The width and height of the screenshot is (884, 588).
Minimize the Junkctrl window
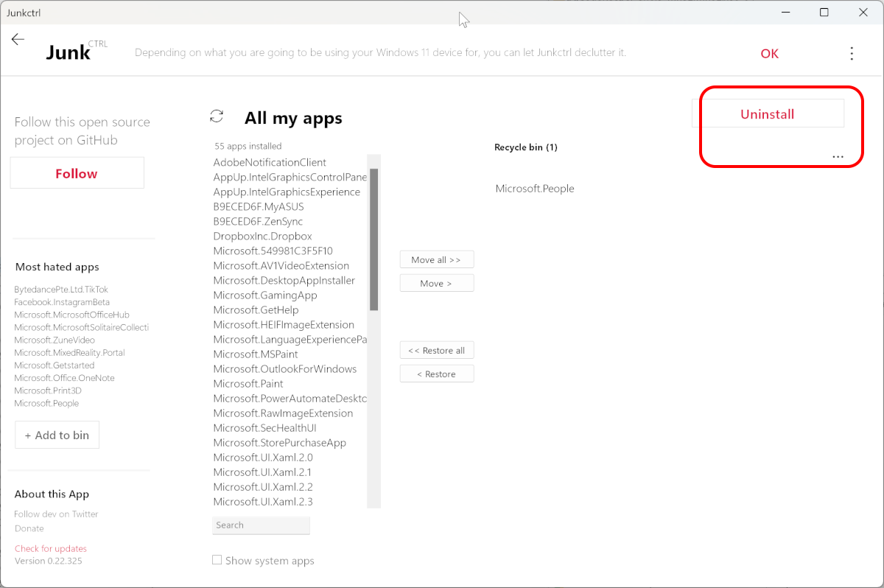click(x=785, y=13)
